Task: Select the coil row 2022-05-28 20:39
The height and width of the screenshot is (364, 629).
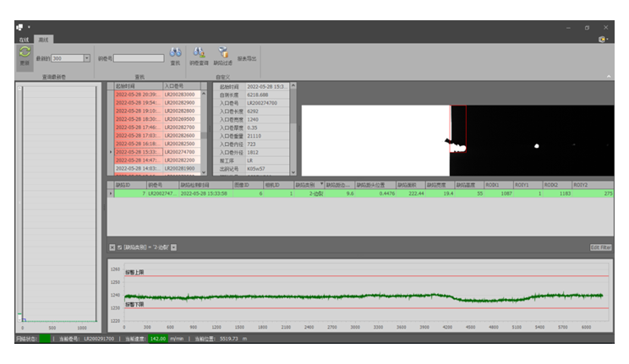Action: pos(138,95)
